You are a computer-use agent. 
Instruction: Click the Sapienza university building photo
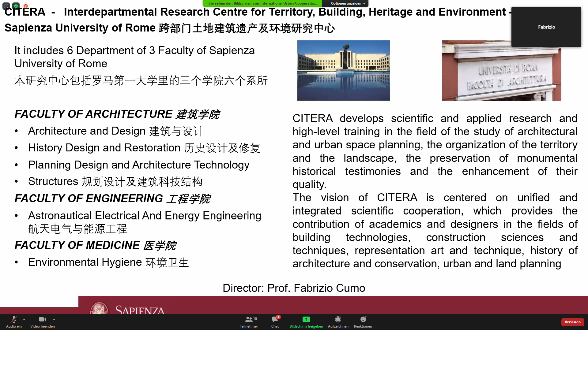point(344,70)
